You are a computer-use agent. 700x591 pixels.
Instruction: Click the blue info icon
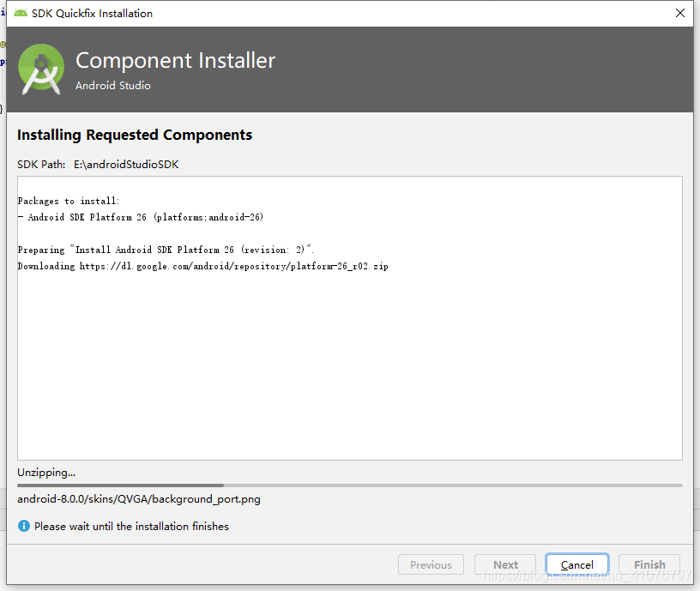point(24,526)
